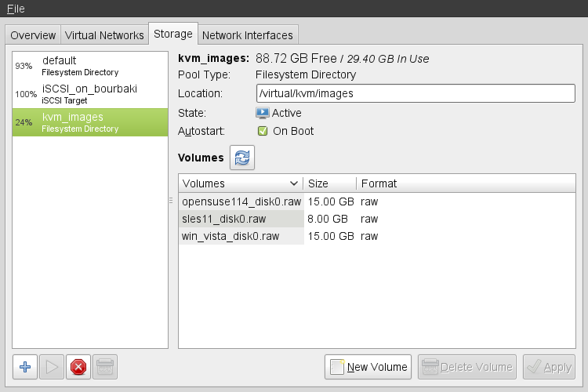Screen dimensions: 588x392
Task: Click the Active state monitor icon
Action: (x=263, y=113)
